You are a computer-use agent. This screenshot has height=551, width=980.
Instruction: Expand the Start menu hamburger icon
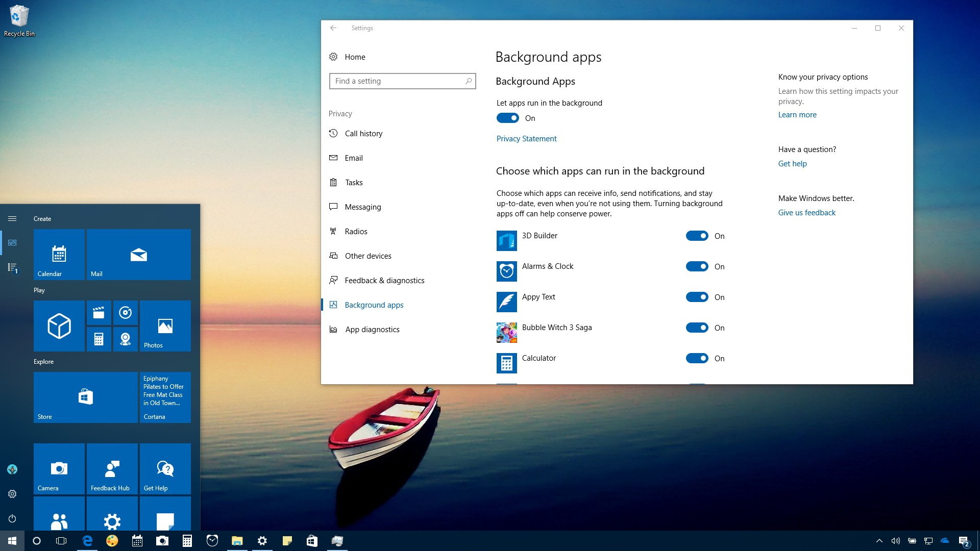coord(11,218)
